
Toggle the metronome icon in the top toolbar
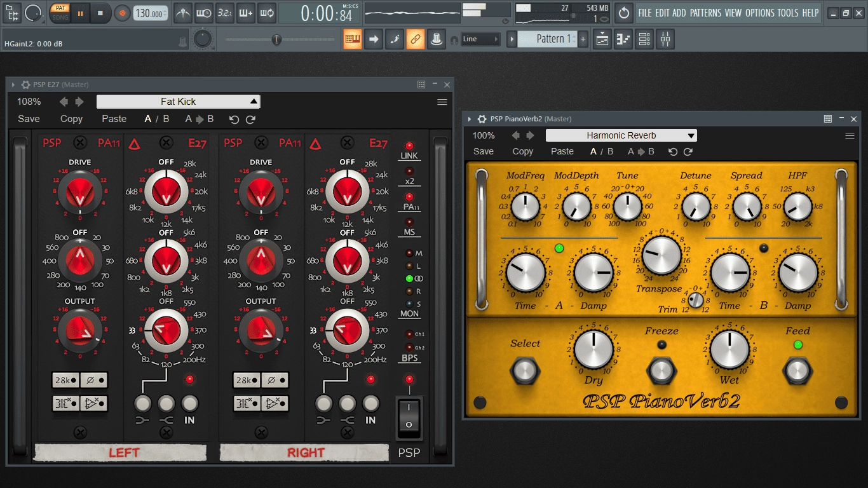point(183,13)
